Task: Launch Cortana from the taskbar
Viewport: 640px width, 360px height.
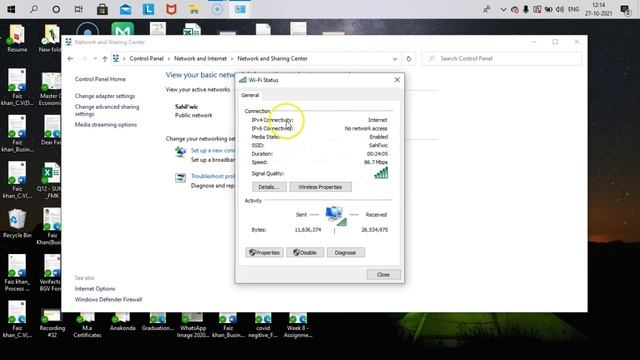Action: tap(56, 9)
